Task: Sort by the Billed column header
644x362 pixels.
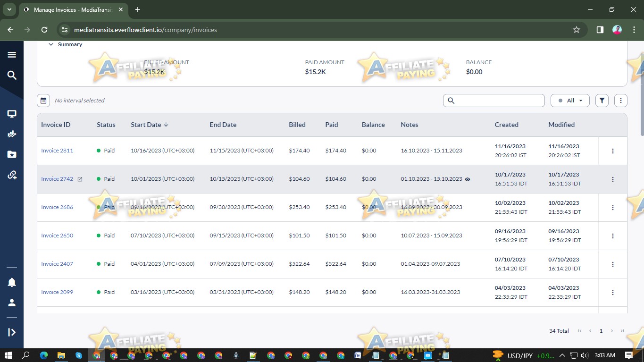Action: tap(297, 125)
